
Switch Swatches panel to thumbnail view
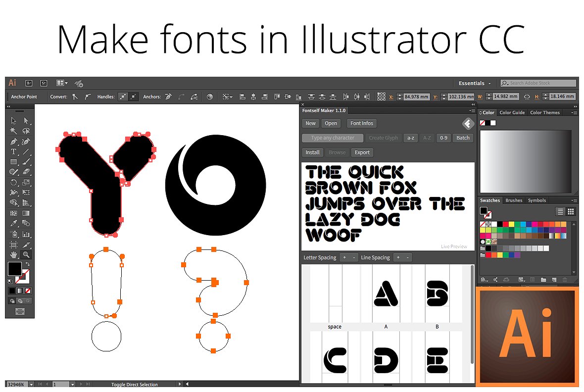click(x=571, y=212)
